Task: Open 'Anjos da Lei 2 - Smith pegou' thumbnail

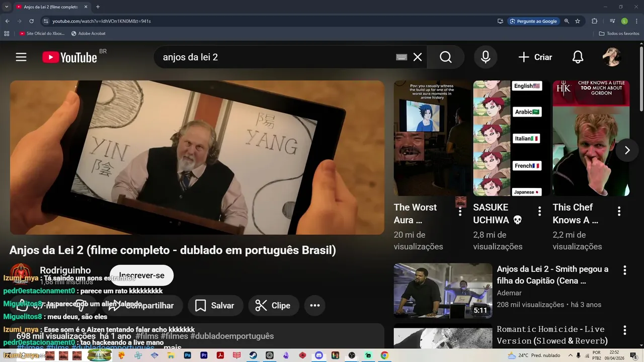Action: tap(443, 291)
